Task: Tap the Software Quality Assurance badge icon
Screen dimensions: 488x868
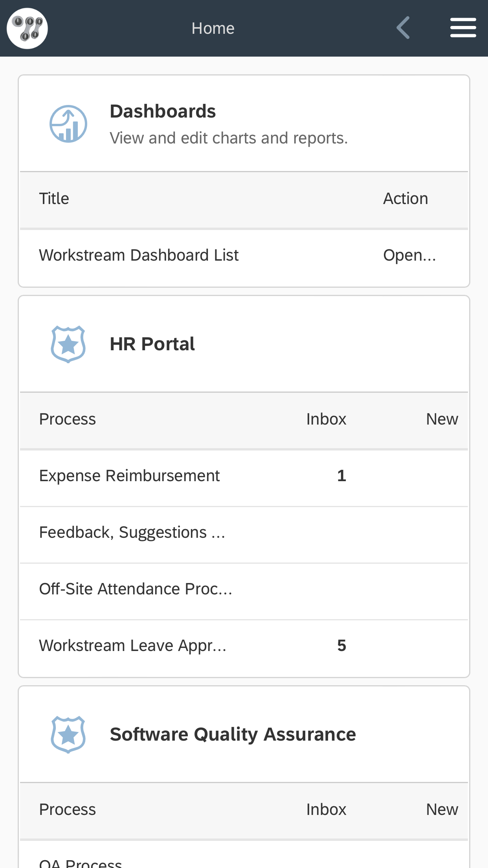Action: pos(68,735)
